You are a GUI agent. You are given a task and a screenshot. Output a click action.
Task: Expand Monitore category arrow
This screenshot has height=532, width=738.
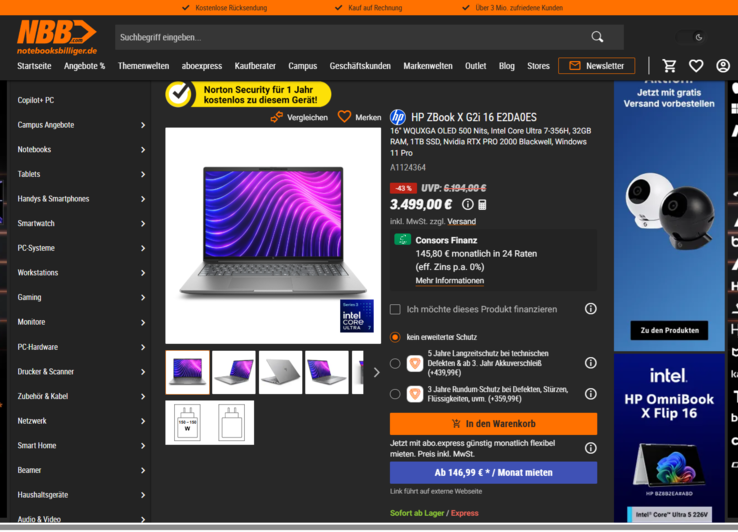[x=143, y=322]
